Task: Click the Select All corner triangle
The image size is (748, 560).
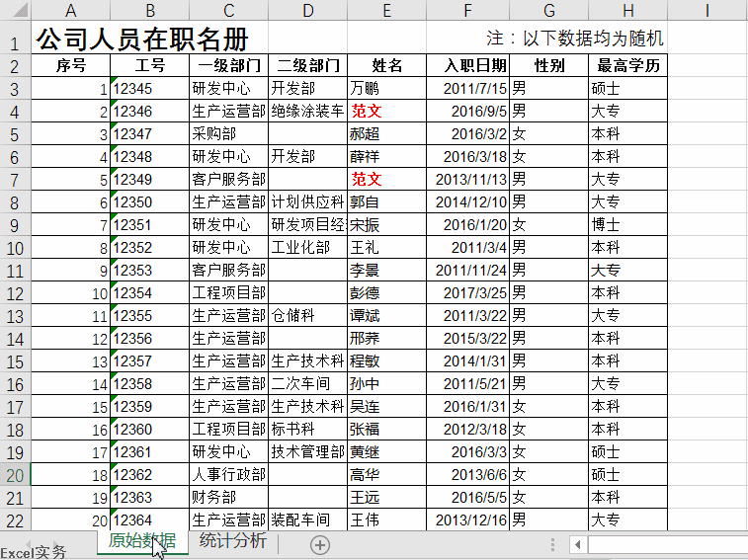Action: (x=20, y=10)
